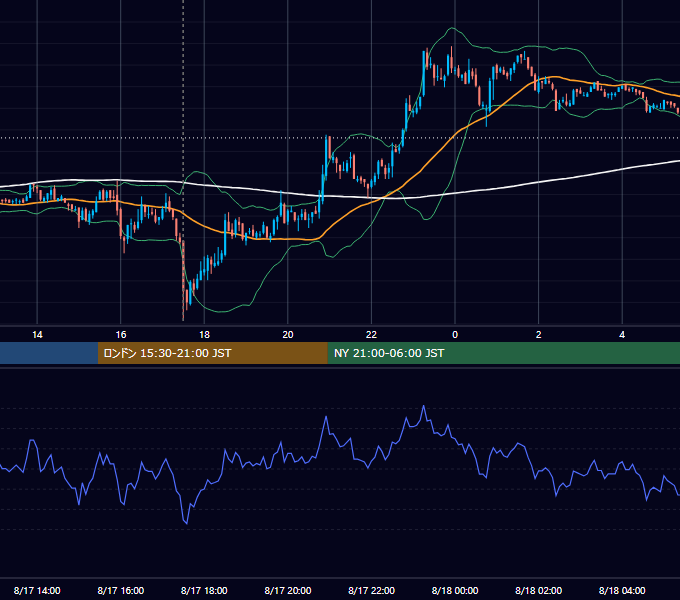This screenshot has width=680, height=600.
Task: Click the upper chart axis label 0
Action: click(x=455, y=335)
